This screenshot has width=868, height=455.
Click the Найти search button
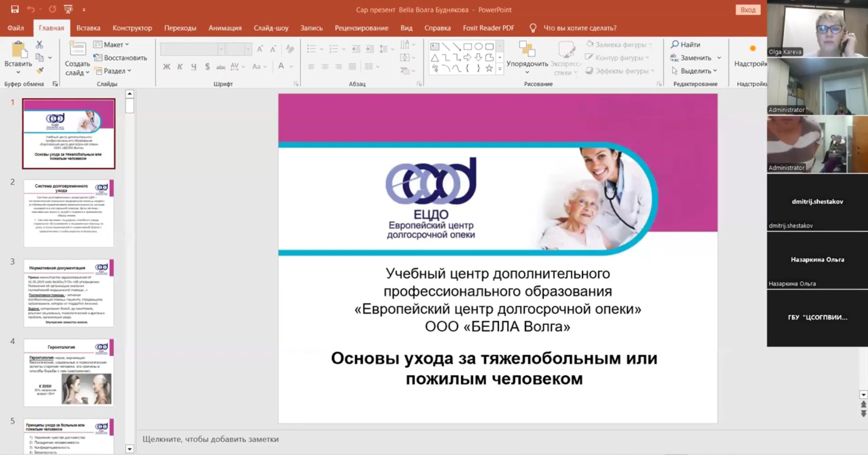pyautogui.click(x=686, y=44)
